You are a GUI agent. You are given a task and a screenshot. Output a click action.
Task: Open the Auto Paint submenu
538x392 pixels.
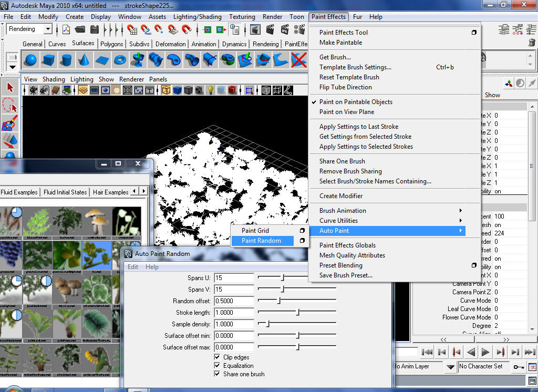coord(387,231)
